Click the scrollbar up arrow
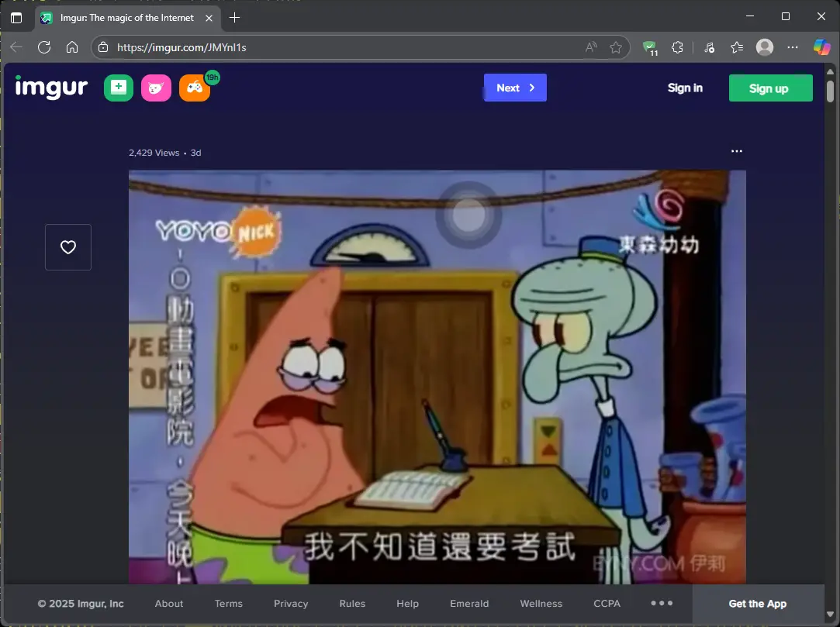This screenshot has width=840, height=627. 830,71
